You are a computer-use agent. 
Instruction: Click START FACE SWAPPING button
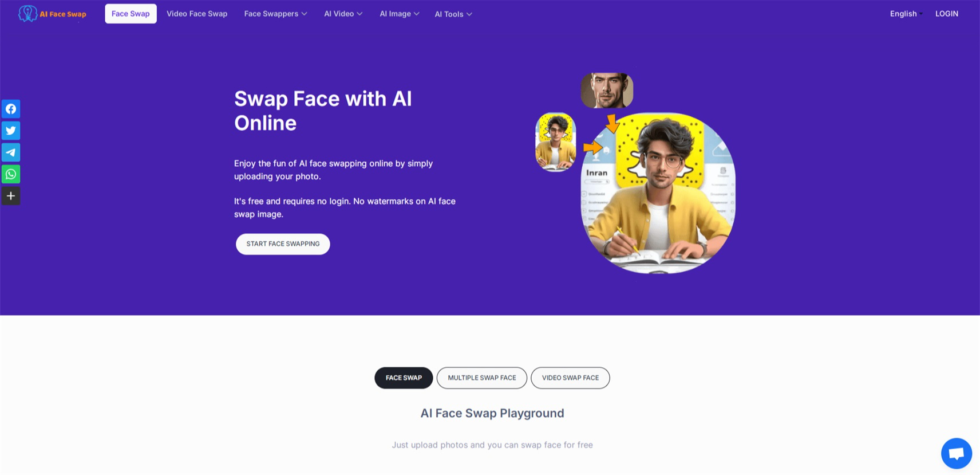coord(283,244)
